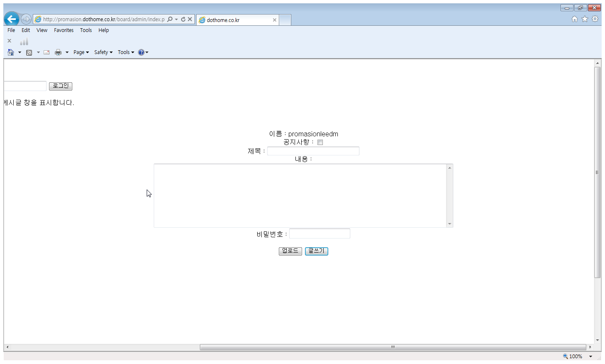
Task: Open Favorites star icon at top right
Action: click(x=585, y=19)
